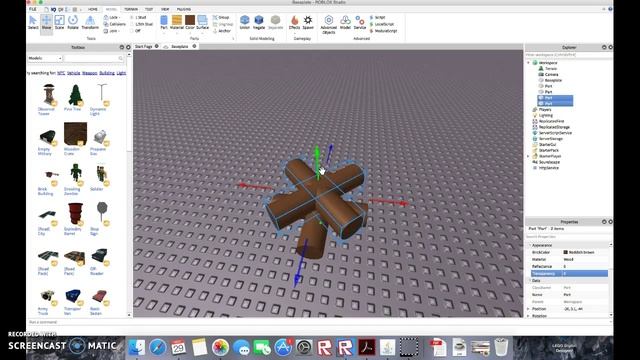The width and height of the screenshot is (640, 360).
Task: Collapse the Appearance properties section
Action: (530, 245)
